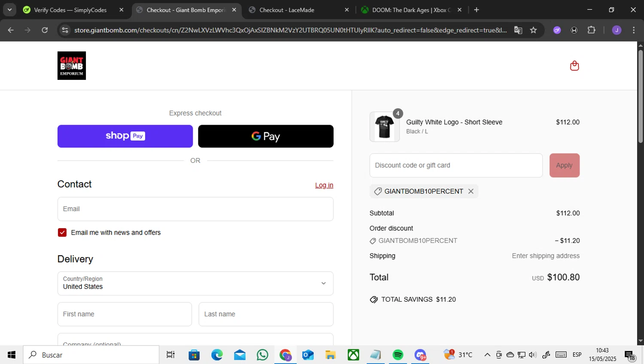
Task: Open Xbox app from taskbar
Action: pos(353,355)
